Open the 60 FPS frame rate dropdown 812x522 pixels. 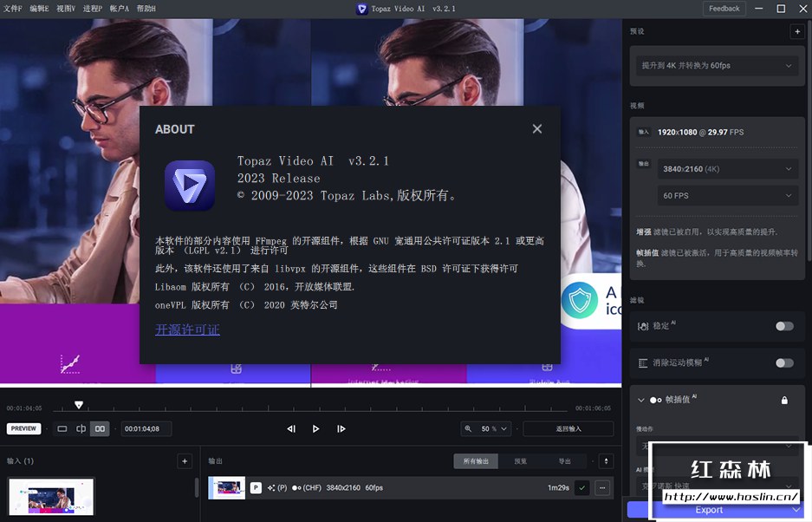[728, 195]
